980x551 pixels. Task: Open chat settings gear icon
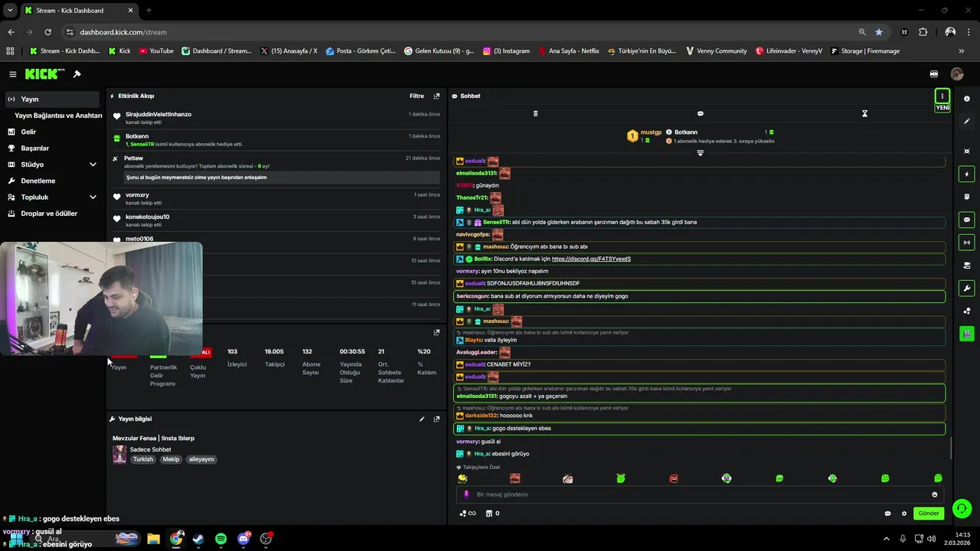[904, 514]
